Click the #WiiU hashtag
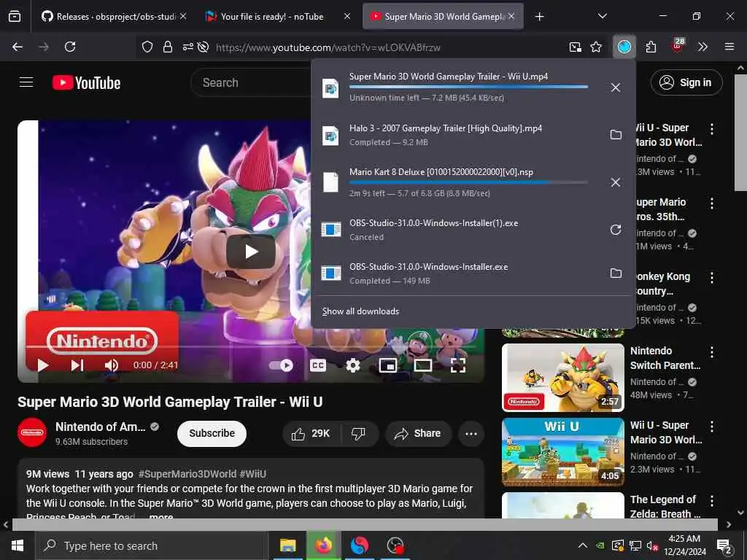747x560 pixels. click(253, 474)
